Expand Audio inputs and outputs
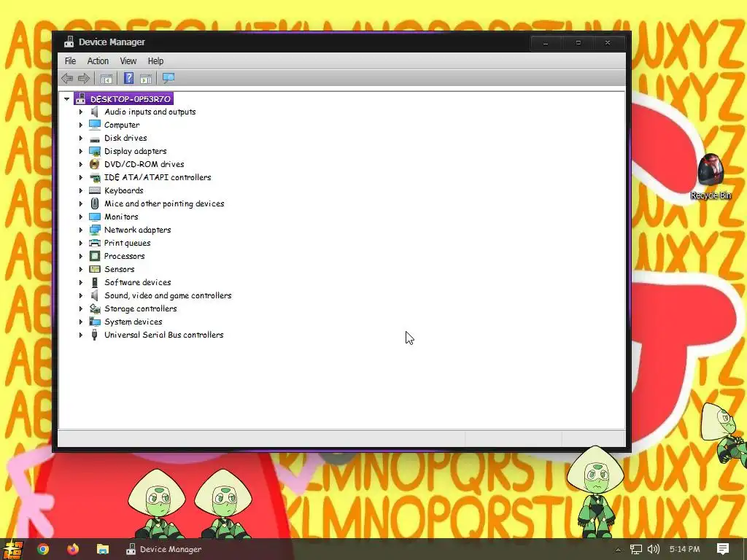 point(80,112)
